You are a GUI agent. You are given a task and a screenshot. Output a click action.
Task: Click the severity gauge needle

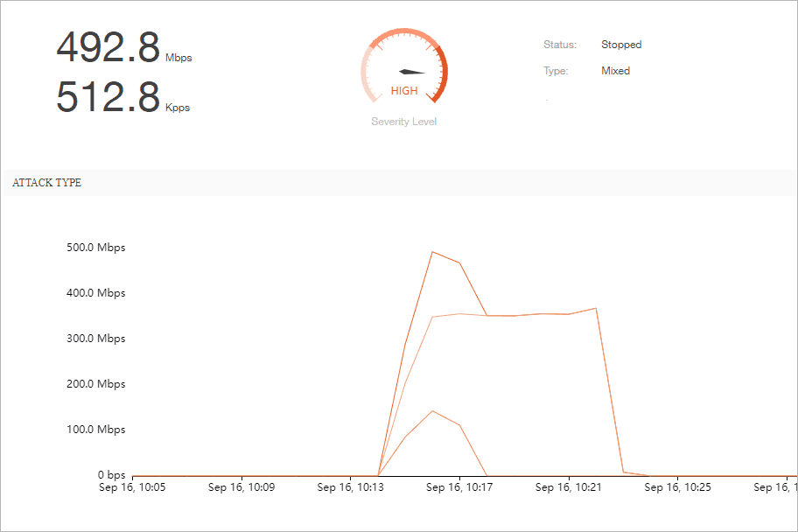click(412, 71)
